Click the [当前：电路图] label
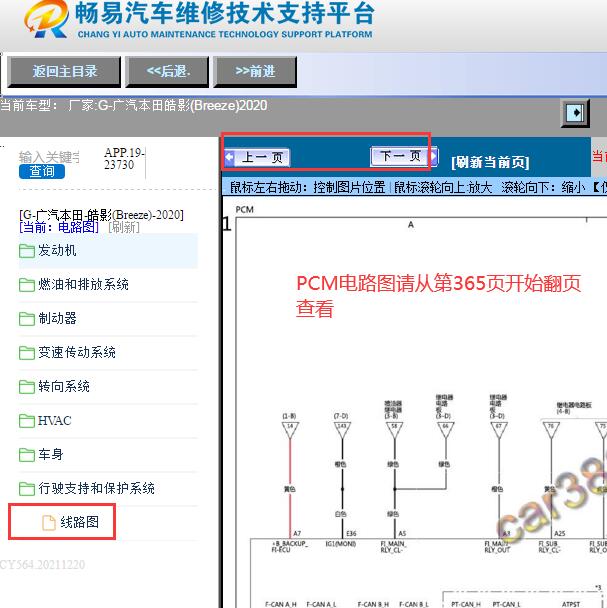Image resolution: width=607 pixels, height=608 pixels. coord(59,227)
